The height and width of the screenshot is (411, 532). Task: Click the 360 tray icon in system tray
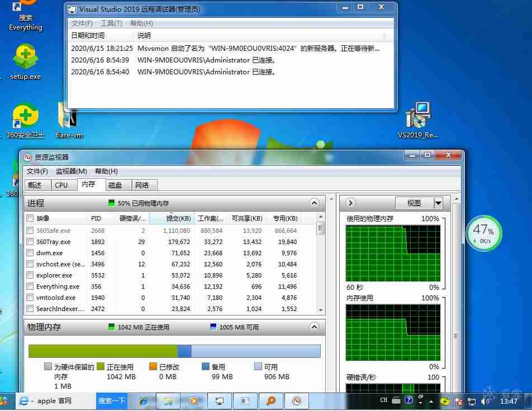click(x=445, y=402)
